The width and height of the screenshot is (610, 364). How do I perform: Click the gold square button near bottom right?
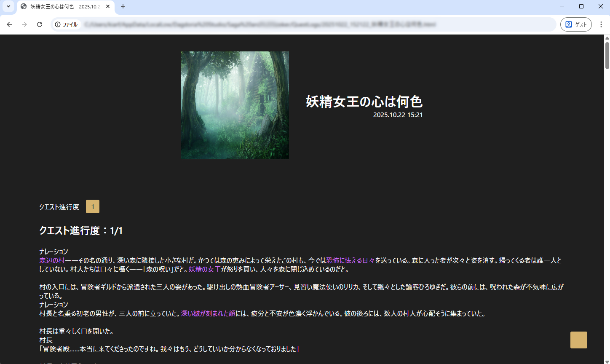click(x=579, y=340)
